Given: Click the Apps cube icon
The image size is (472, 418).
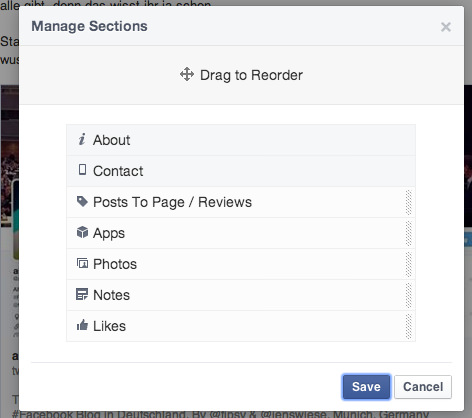Looking at the screenshot, I should click(x=82, y=232).
